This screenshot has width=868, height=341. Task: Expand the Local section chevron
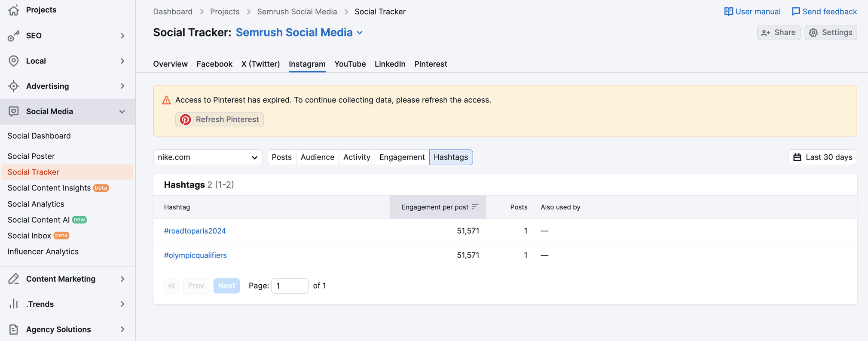point(122,61)
